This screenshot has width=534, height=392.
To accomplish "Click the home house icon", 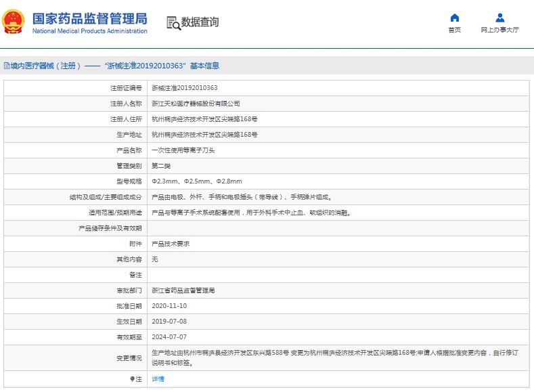I will (454, 18).
